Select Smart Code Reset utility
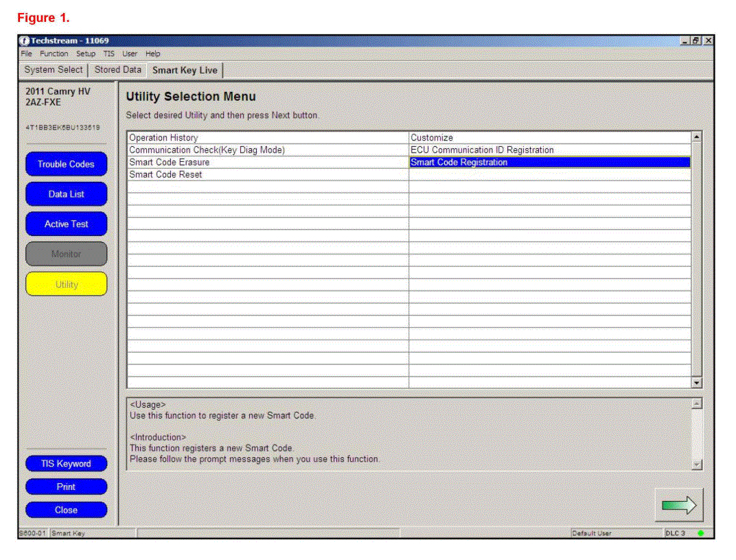This screenshot has height=560, width=736. 166,175
